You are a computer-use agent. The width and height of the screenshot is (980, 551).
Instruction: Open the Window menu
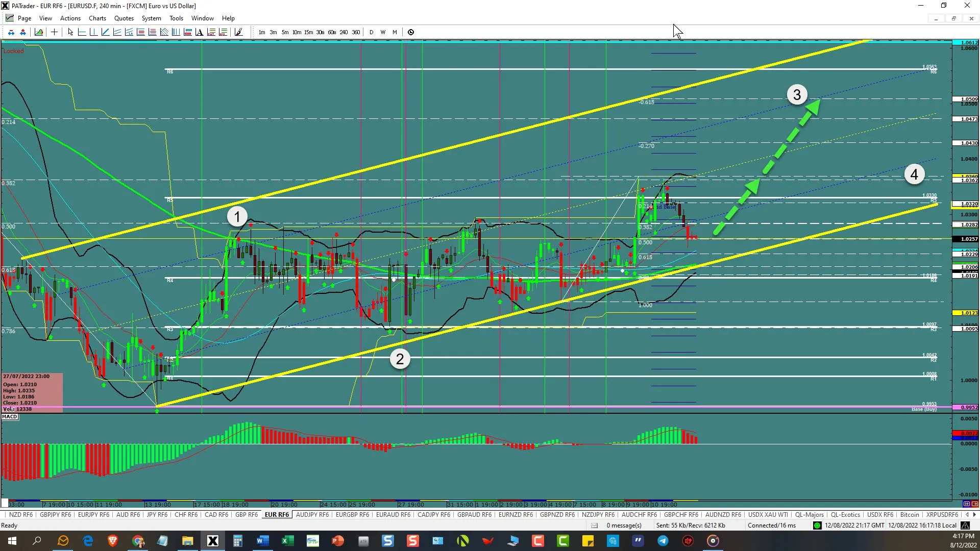pos(203,18)
